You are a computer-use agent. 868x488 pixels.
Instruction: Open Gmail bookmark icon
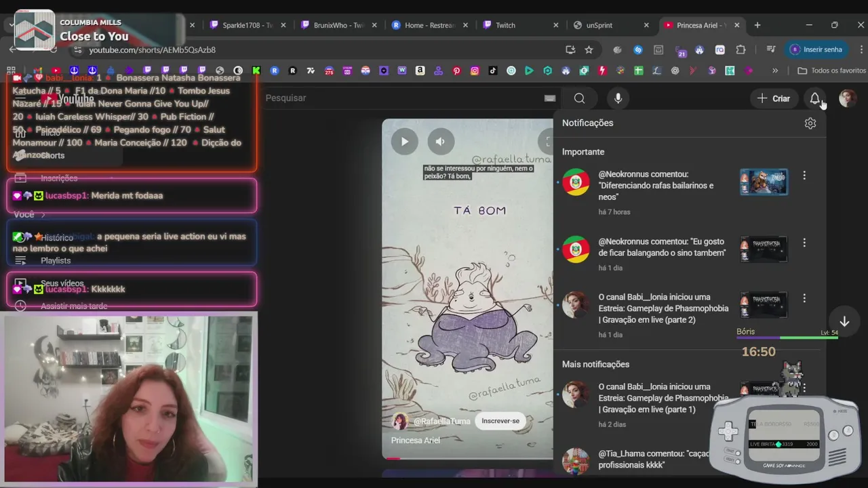click(x=38, y=70)
